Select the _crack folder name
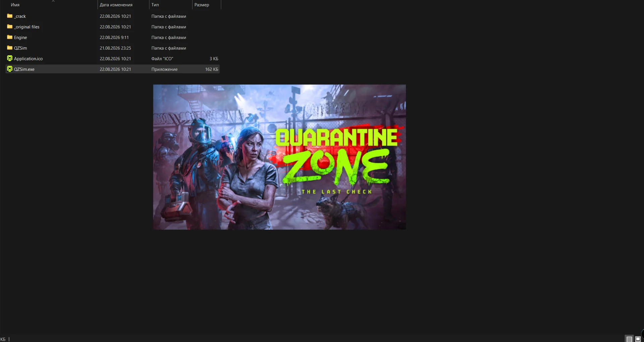Image resolution: width=644 pixels, height=342 pixels. 20,16
